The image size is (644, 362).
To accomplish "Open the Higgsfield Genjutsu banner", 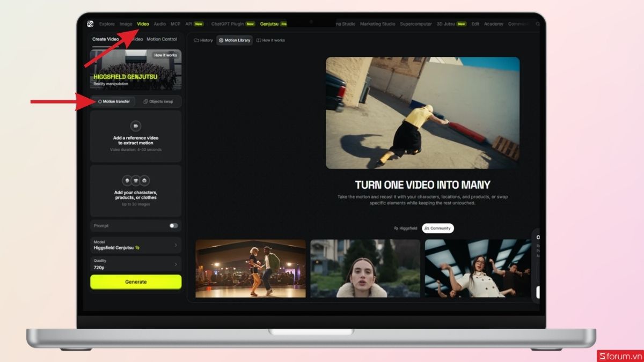I will (x=136, y=70).
